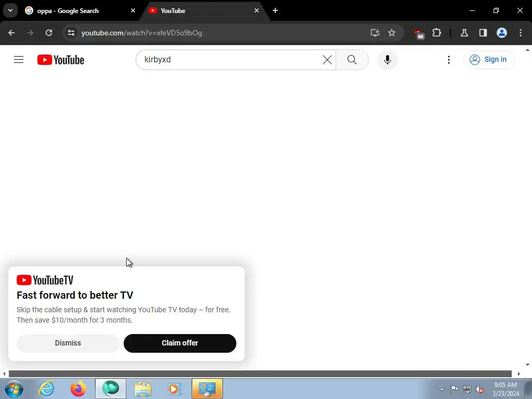
Task: Reload the YouTube page
Action: 49,33
